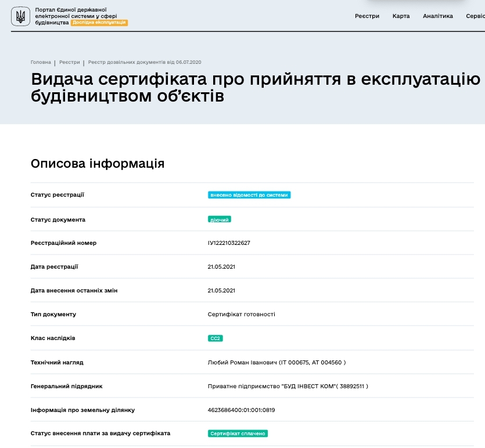Click the portal title text in header
Screen dimensions: 485x448
coord(76,16)
